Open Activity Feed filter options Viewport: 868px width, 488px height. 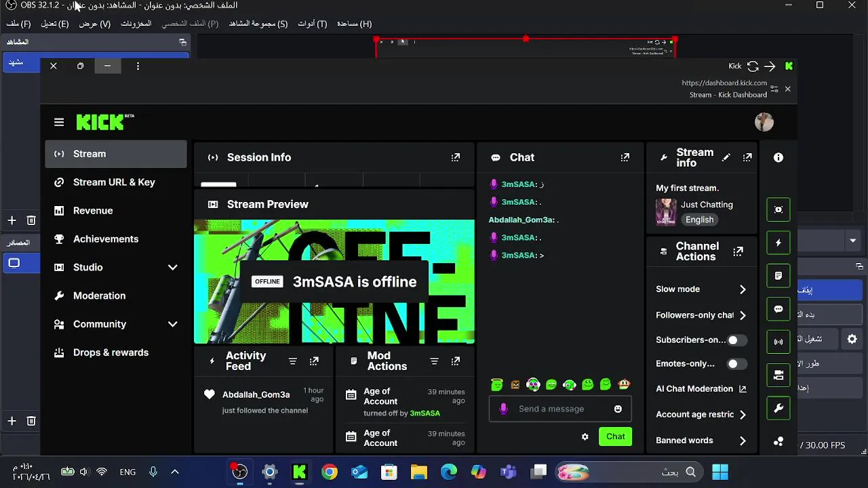click(293, 361)
